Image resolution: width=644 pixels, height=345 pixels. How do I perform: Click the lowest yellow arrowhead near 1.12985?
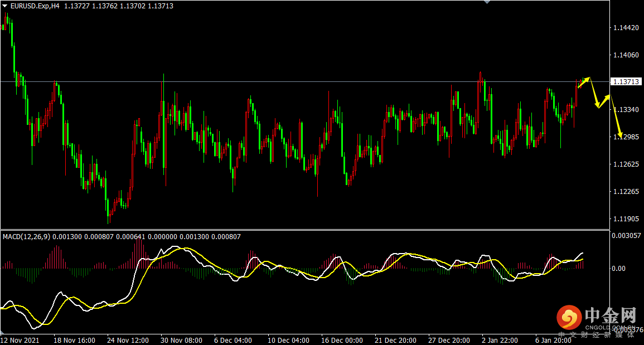click(619, 135)
